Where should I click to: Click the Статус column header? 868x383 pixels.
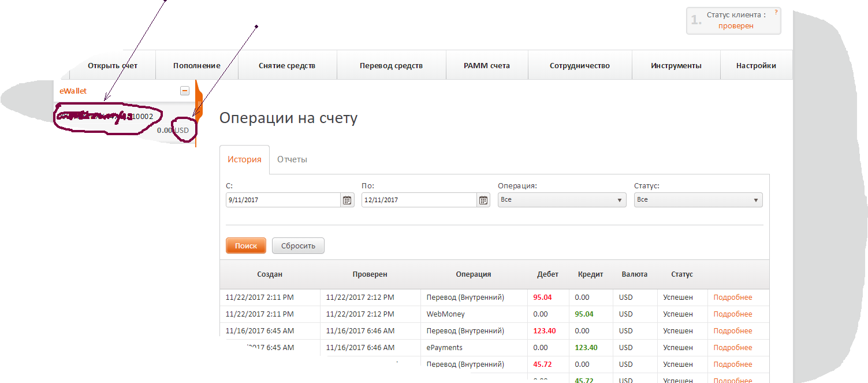[681, 274]
